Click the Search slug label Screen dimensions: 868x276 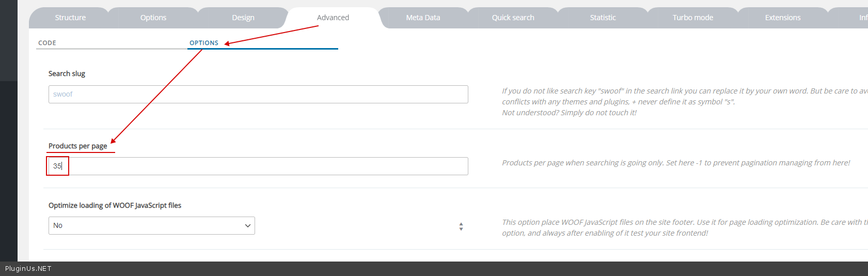click(x=67, y=74)
